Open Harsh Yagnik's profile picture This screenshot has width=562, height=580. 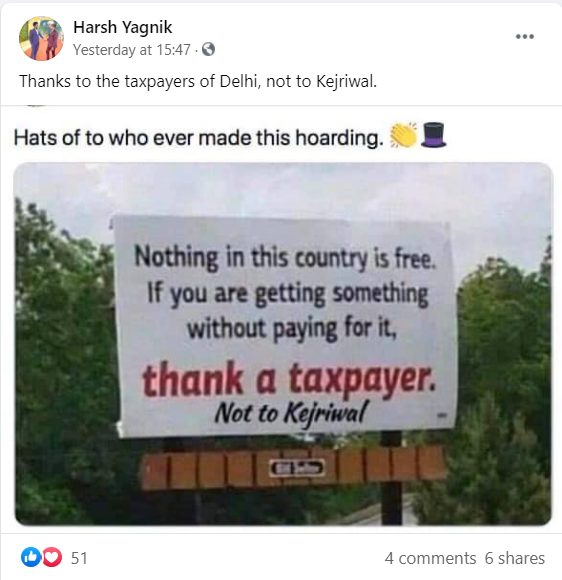[41, 38]
